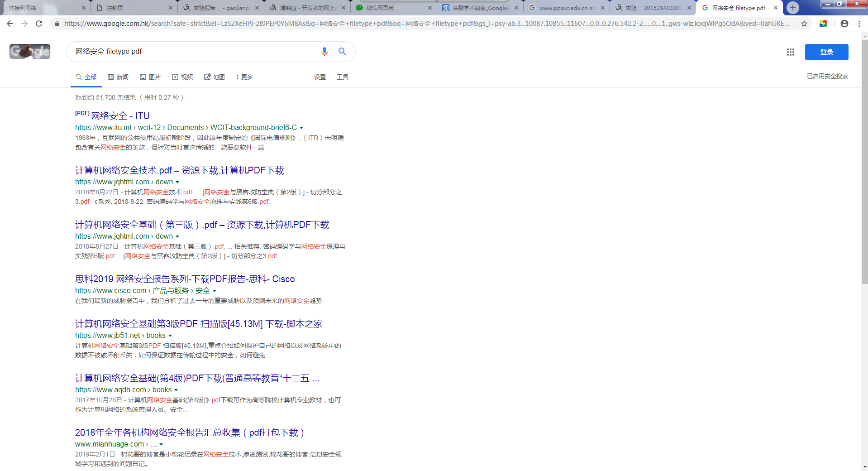Open a new browser tab

pos(793,8)
